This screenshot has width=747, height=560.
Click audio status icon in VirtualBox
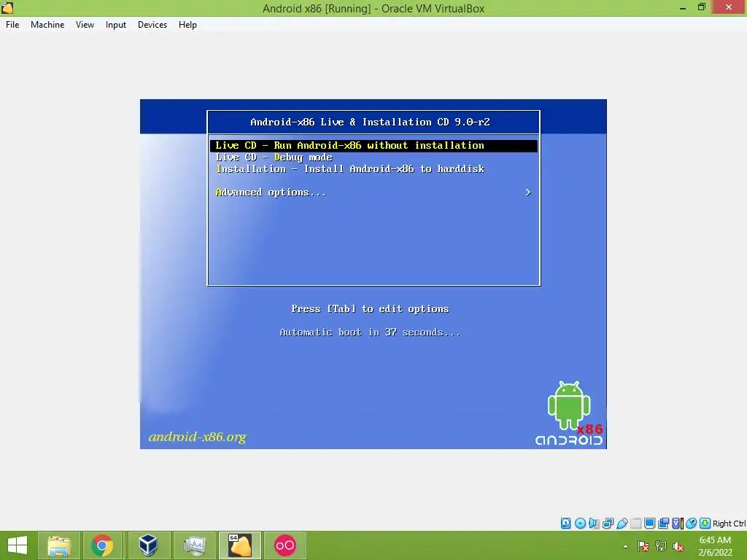594,524
